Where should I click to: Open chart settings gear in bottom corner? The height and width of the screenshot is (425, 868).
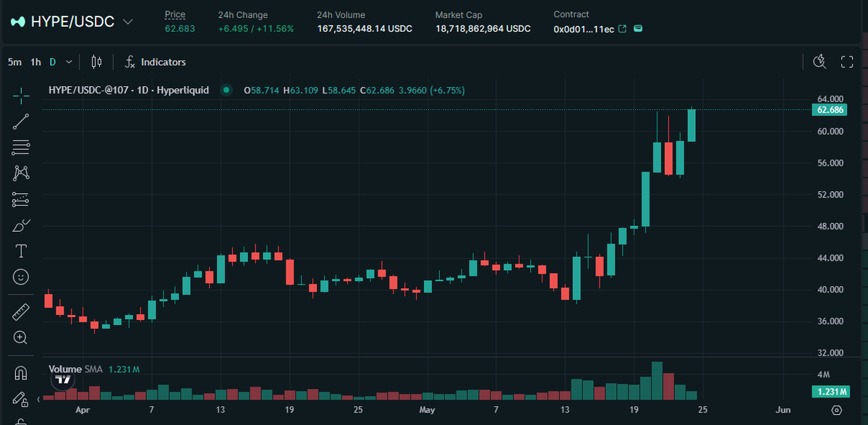coord(836,410)
